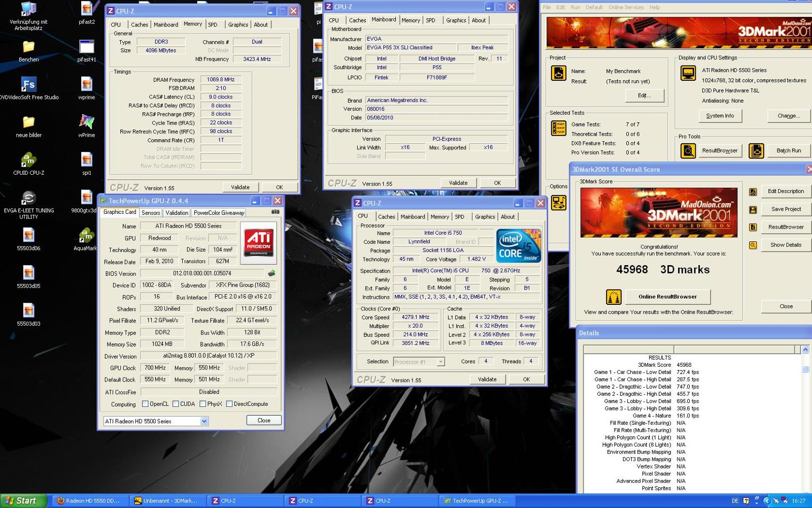Click Save Project button in score window
Viewport: 812px width, 508px height.
[x=786, y=209]
